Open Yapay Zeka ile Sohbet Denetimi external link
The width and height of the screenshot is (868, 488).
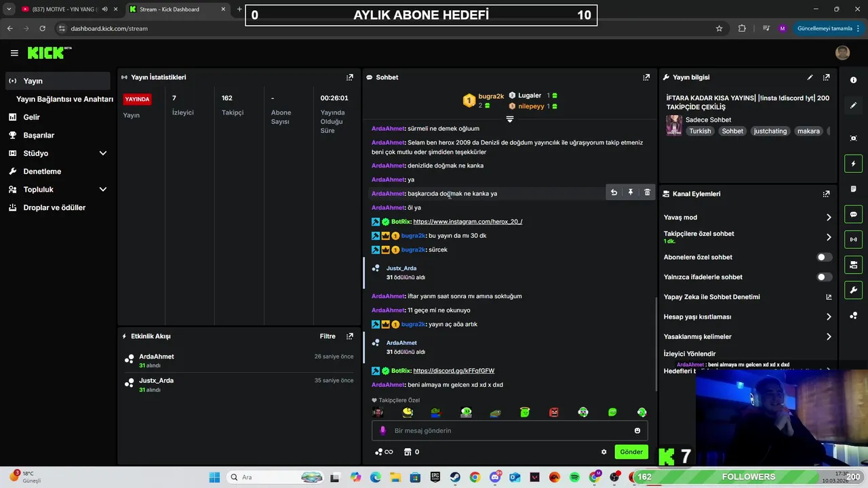pos(829,297)
